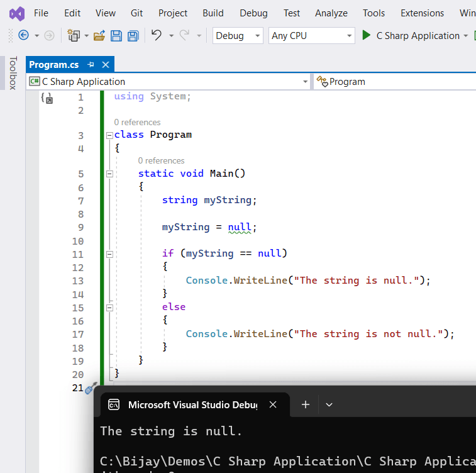476x473 pixels.
Task: Collapse the class Program block
Action: coord(109,135)
